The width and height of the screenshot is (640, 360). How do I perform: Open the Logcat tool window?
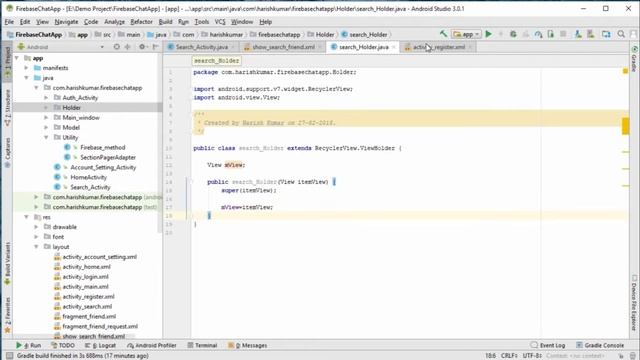coord(100,345)
